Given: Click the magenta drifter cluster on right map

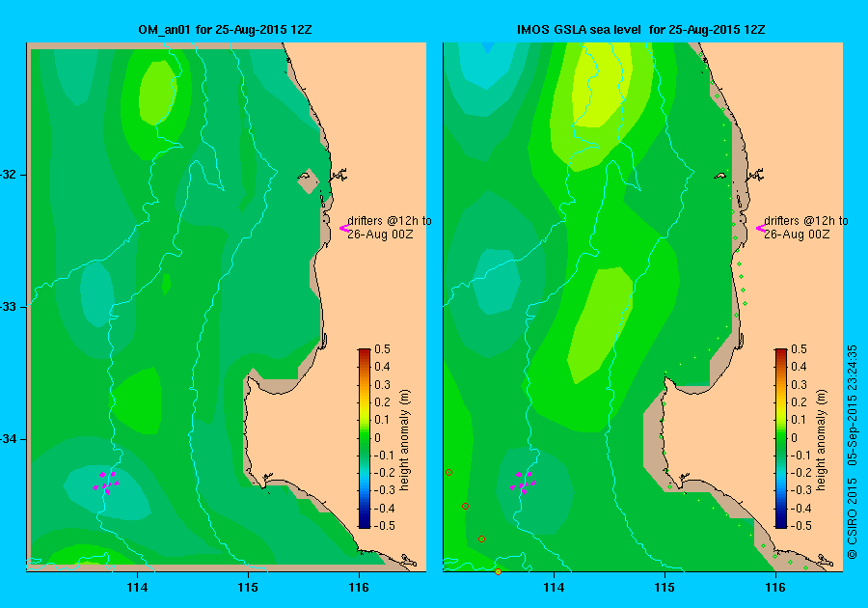Looking at the screenshot, I should click(x=522, y=483).
